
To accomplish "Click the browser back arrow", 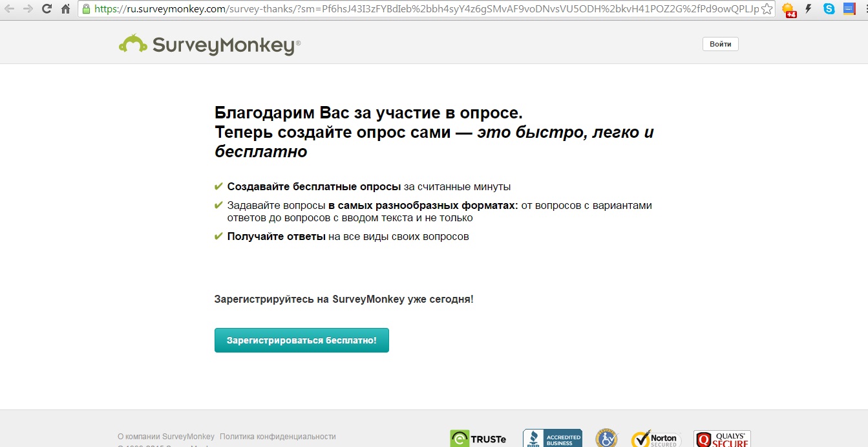I will (10, 9).
